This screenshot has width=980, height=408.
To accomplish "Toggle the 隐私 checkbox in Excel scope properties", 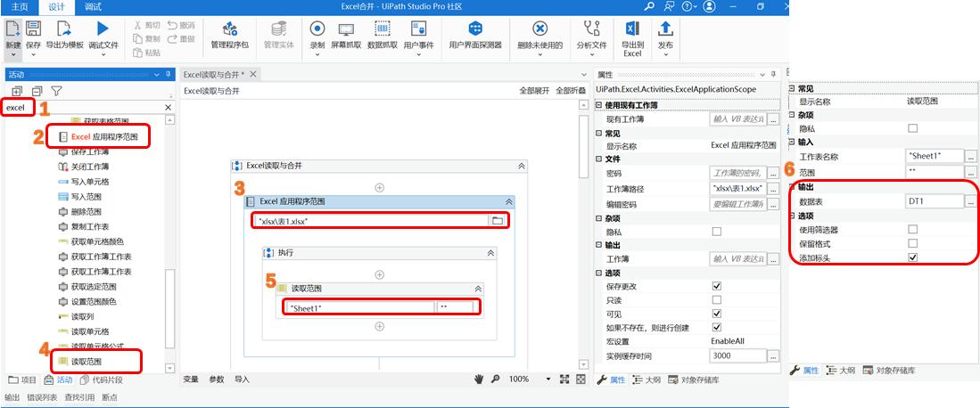I will 717,232.
